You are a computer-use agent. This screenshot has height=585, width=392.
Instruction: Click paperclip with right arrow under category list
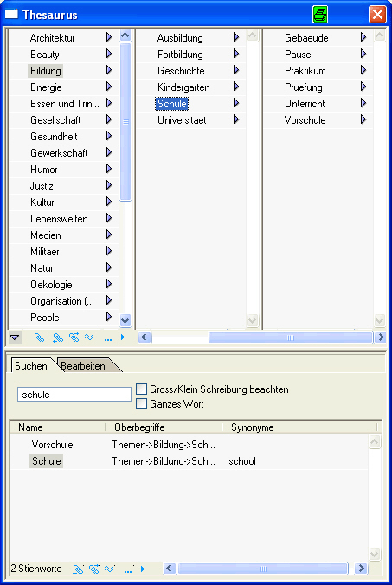74,337
